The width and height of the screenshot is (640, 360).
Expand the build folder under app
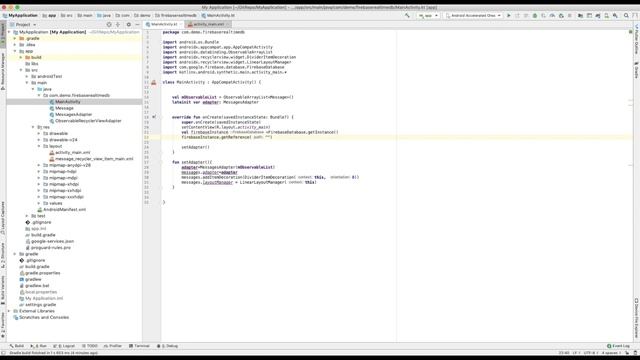(x=21, y=58)
